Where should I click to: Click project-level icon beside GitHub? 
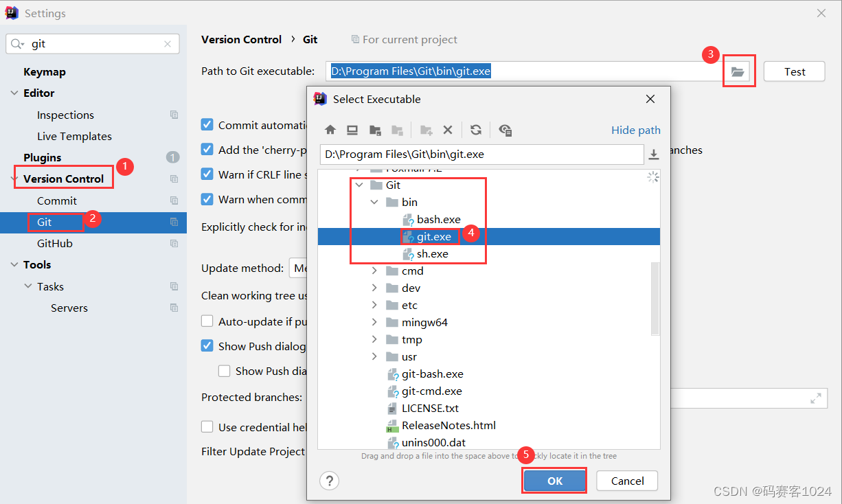174,243
